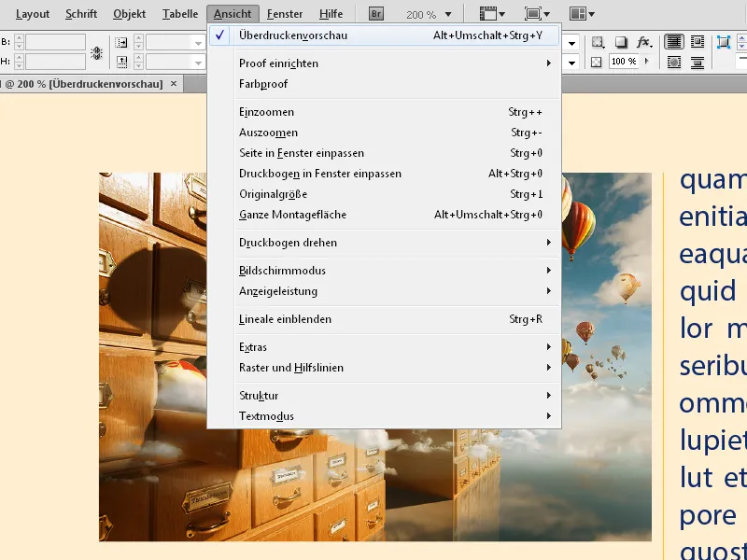Viewport: 747px width, 560px height.
Task: Select wrap around object shape icon
Action: (x=673, y=63)
